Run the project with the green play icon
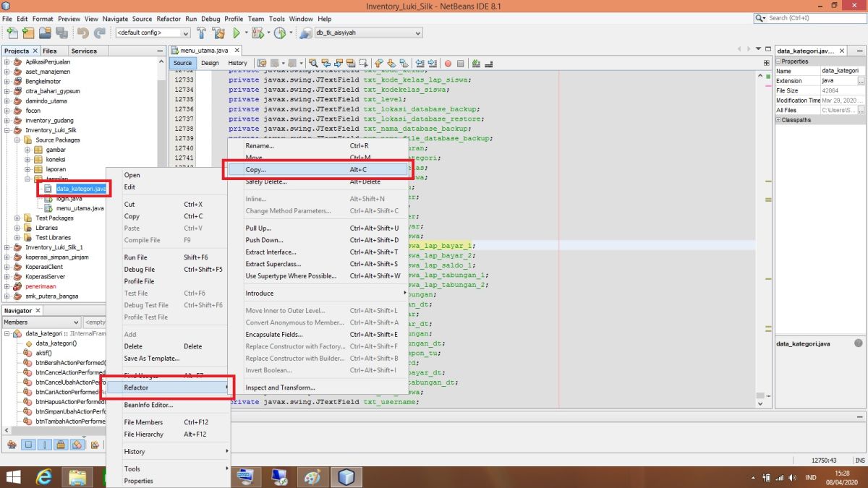This screenshot has height=488, width=868. (236, 33)
